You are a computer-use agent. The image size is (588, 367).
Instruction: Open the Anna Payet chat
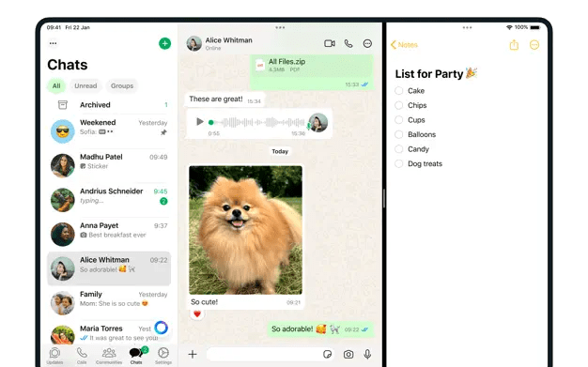(109, 234)
